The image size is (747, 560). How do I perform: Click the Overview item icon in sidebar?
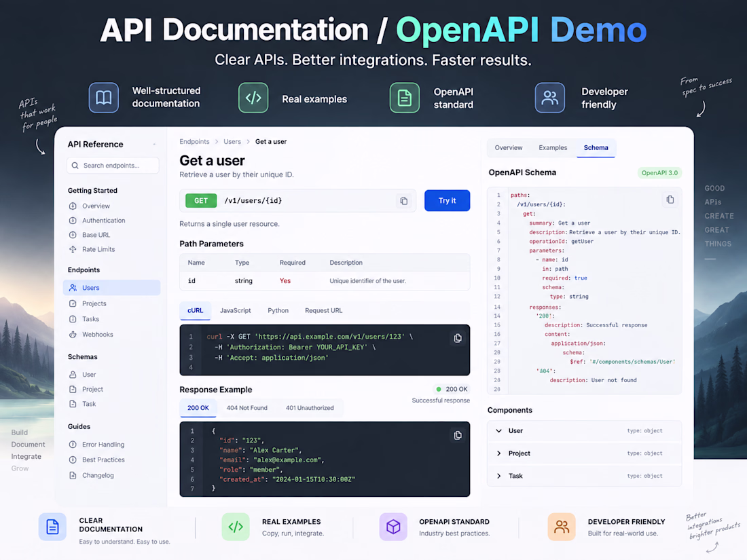click(73, 206)
